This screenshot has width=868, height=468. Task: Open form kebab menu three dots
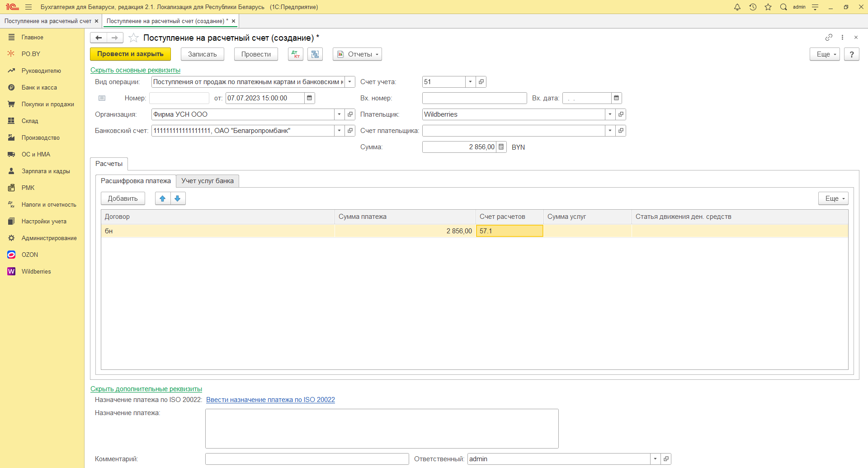pyautogui.click(x=842, y=37)
